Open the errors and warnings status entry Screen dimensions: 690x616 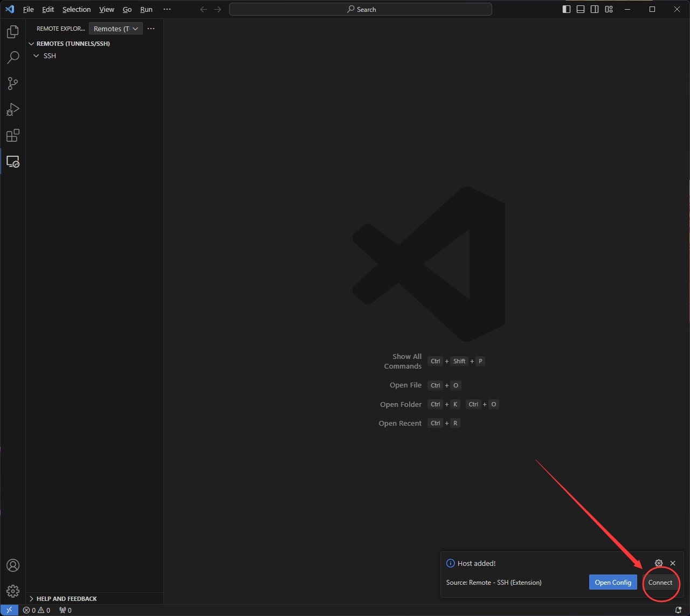37,610
